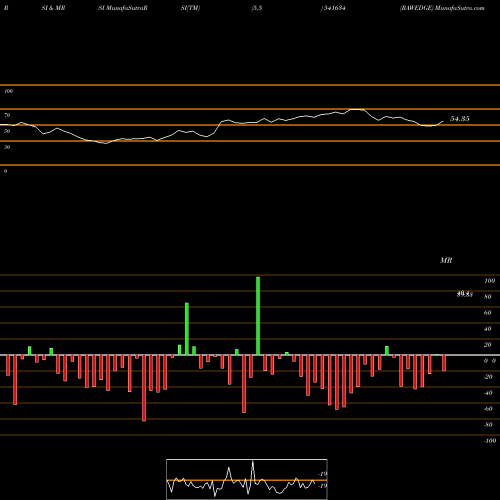Click the longest red MR bar near -80
500x500 pixels.
144,388
